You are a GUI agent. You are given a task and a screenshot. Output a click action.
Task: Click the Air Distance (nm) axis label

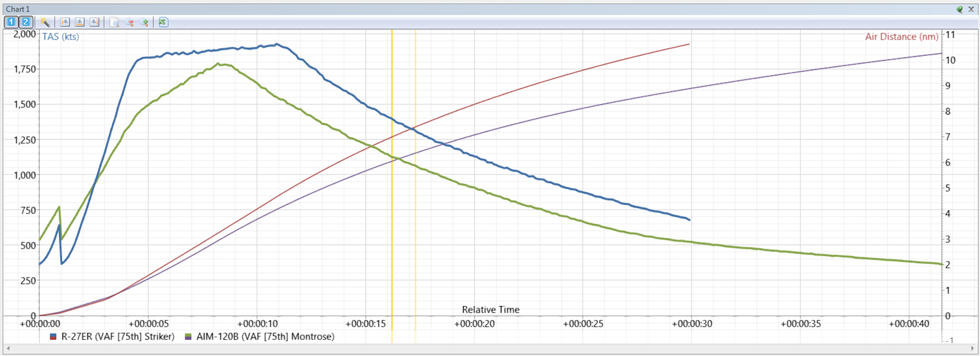[x=902, y=37]
